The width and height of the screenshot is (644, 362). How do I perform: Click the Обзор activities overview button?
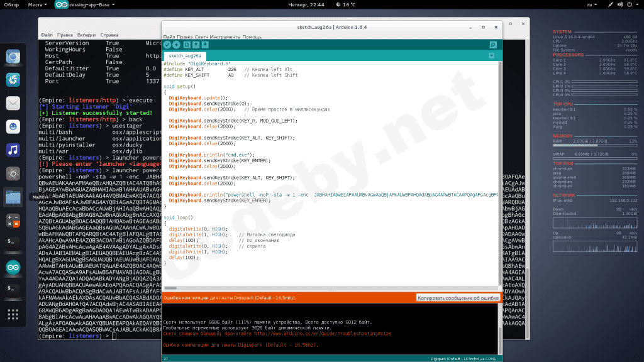pos(11,4)
